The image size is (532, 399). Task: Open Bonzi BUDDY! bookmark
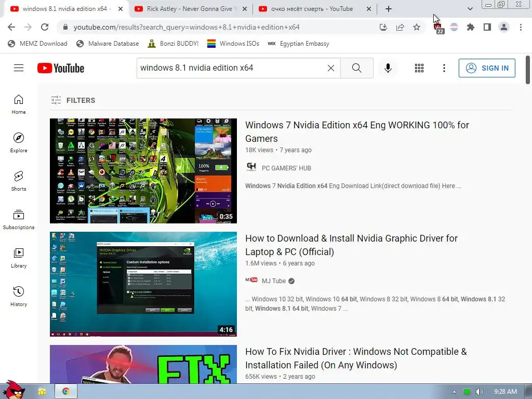click(x=173, y=44)
